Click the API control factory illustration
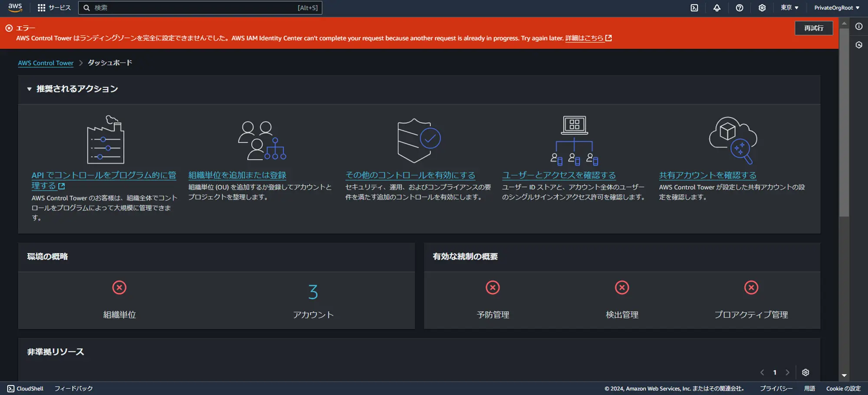Viewport: 868px width, 395px height. [106, 139]
